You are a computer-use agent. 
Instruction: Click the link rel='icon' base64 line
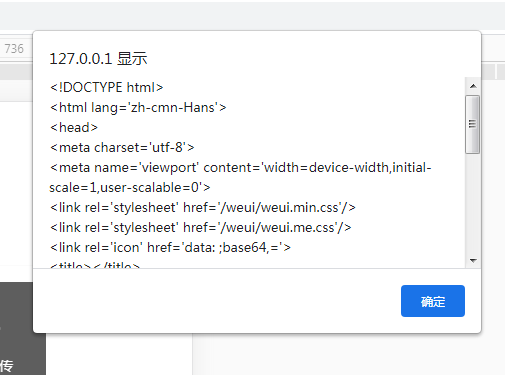(170, 247)
